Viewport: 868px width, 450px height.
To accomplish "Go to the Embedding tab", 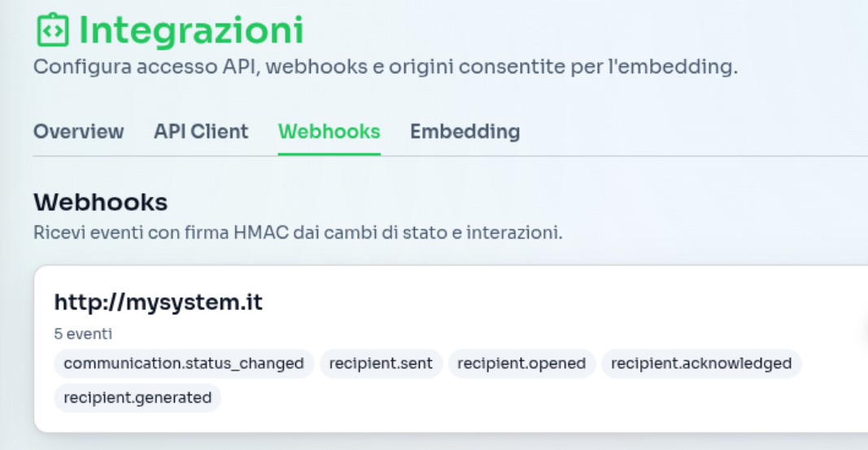I will (x=465, y=131).
